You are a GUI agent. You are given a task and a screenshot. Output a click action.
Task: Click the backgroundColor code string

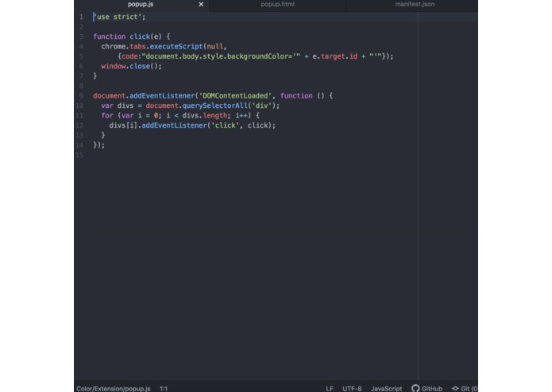pos(221,56)
